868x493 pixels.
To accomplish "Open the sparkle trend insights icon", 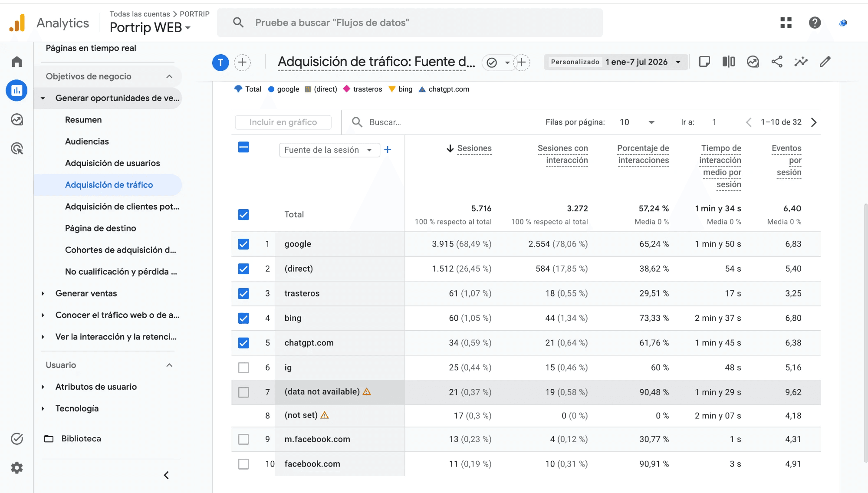I will [x=801, y=62].
